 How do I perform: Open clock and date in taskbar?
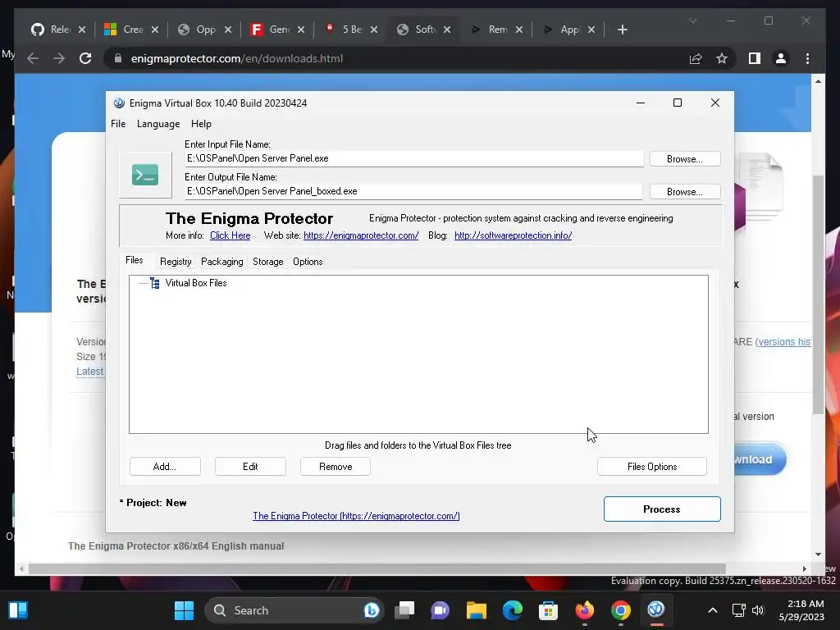coord(801,610)
